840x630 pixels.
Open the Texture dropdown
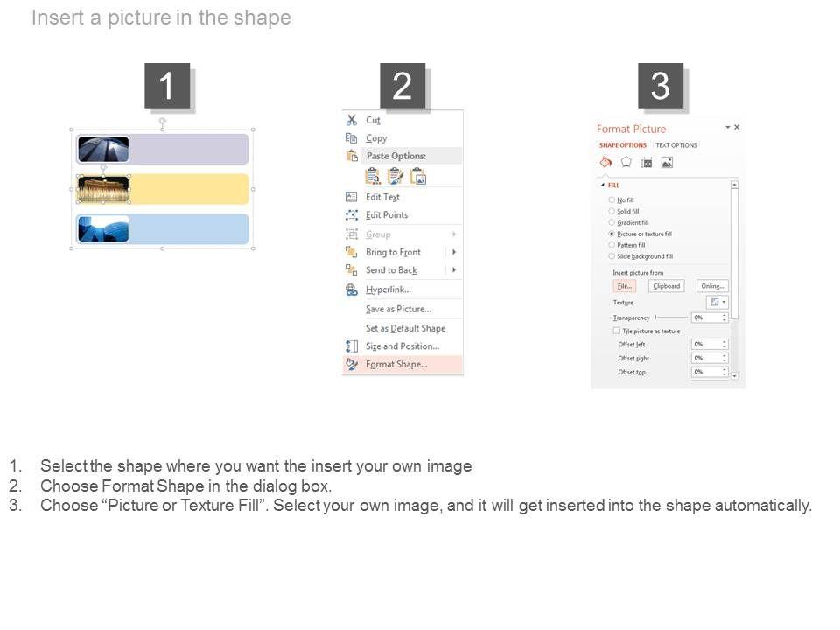click(x=717, y=302)
